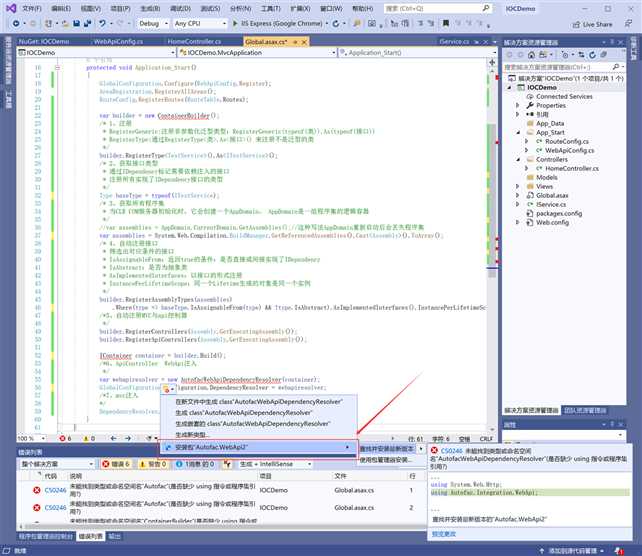642x556 pixels.
Task: Switch to the NuGet: IOCDemo tab
Action: point(44,42)
